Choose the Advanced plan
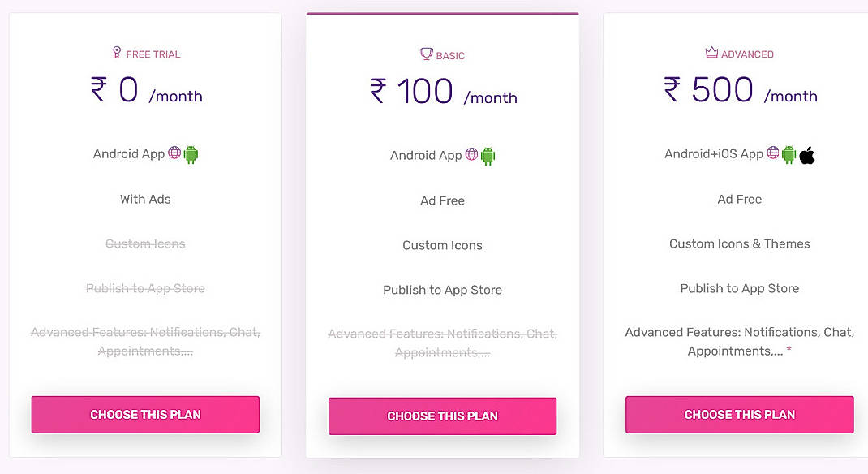Screen dimensions: 868x474 click(739, 414)
